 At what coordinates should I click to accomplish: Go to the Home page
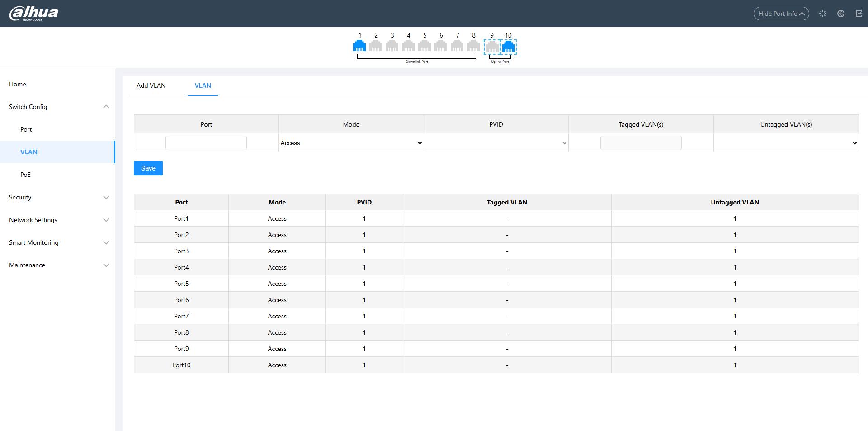click(18, 84)
